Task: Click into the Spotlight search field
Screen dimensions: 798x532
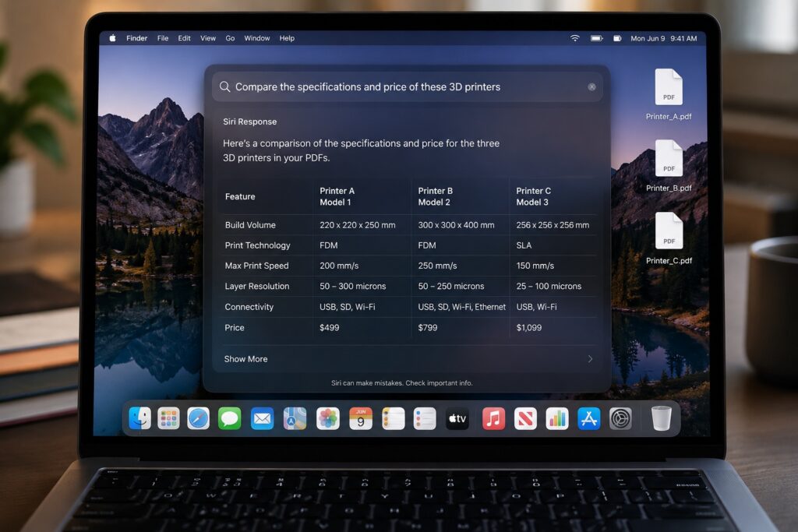Action: click(x=407, y=86)
